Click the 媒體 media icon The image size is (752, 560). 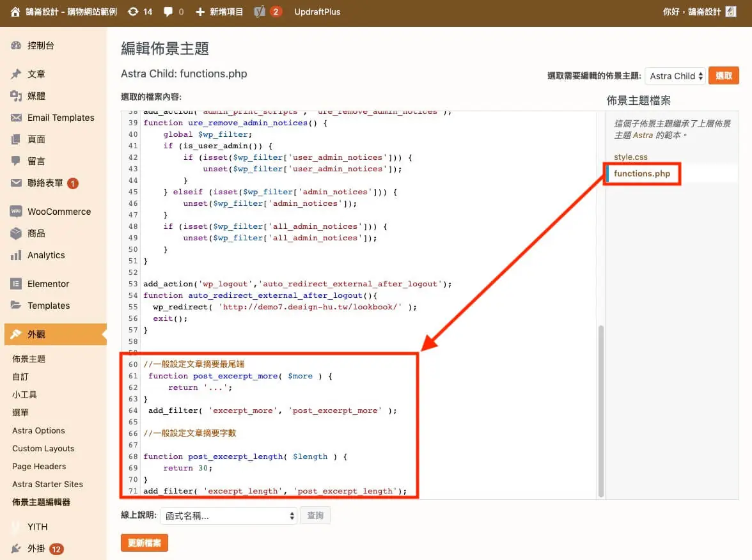(16, 96)
